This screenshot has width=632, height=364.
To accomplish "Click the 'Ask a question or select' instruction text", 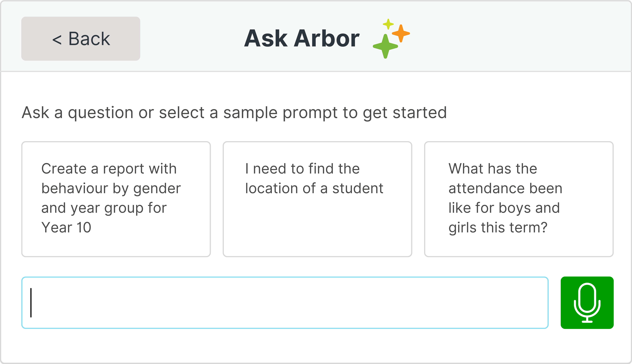I will [x=234, y=113].
